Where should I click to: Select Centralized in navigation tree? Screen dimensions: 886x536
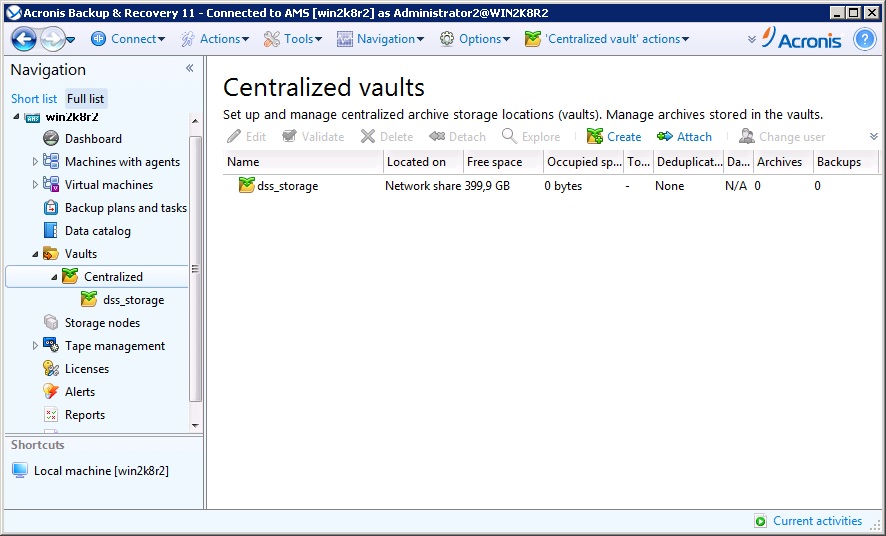(x=114, y=277)
